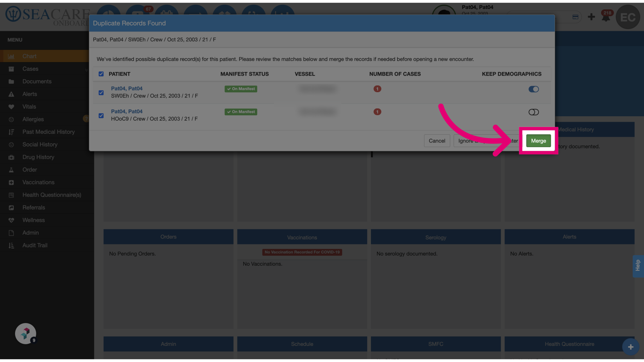Click the 'No Pending Orders.' text
This screenshot has width=644, height=362.
[x=132, y=254]
